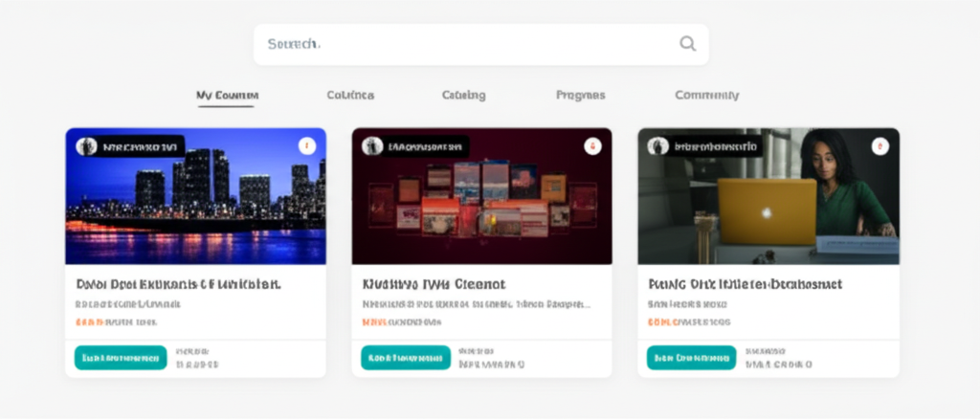Click the magnifying glass search icon
The image size is (980, 419).
pyautogui.click(x=687, y=44)
